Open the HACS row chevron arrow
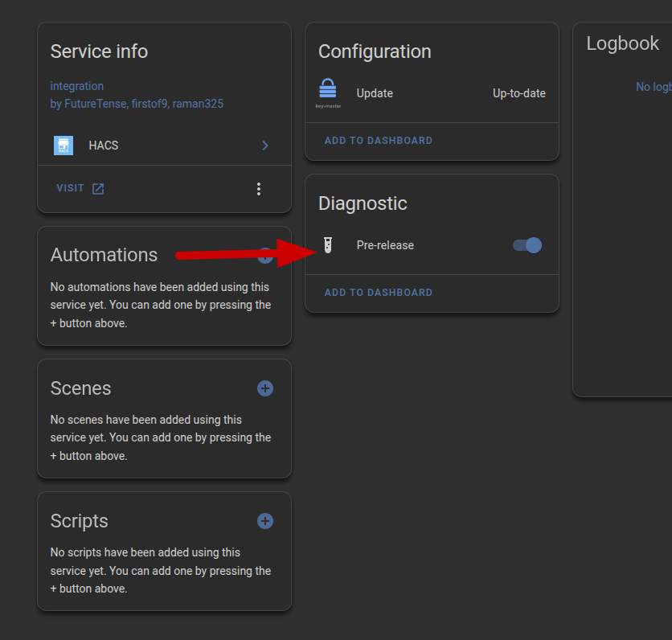The height and width of the screenshot is (640, 672). (x=265, y=146)
